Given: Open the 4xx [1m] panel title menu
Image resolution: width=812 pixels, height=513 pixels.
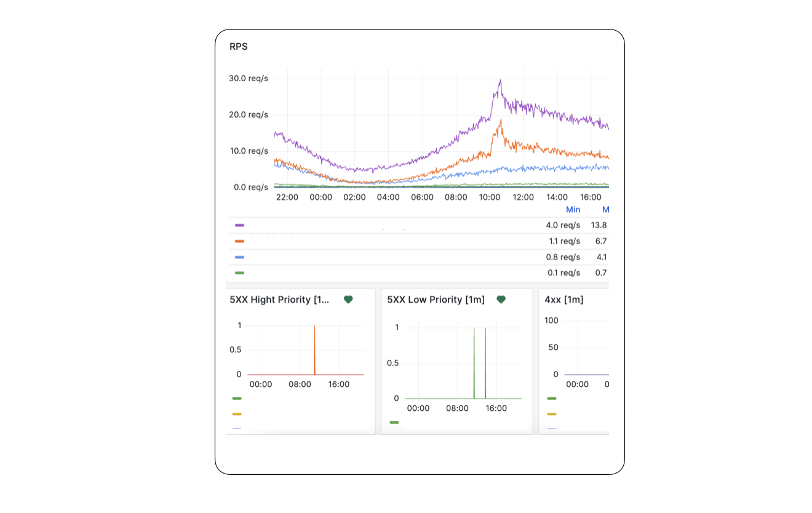Looking at the screenshot, I should (563, 300).
